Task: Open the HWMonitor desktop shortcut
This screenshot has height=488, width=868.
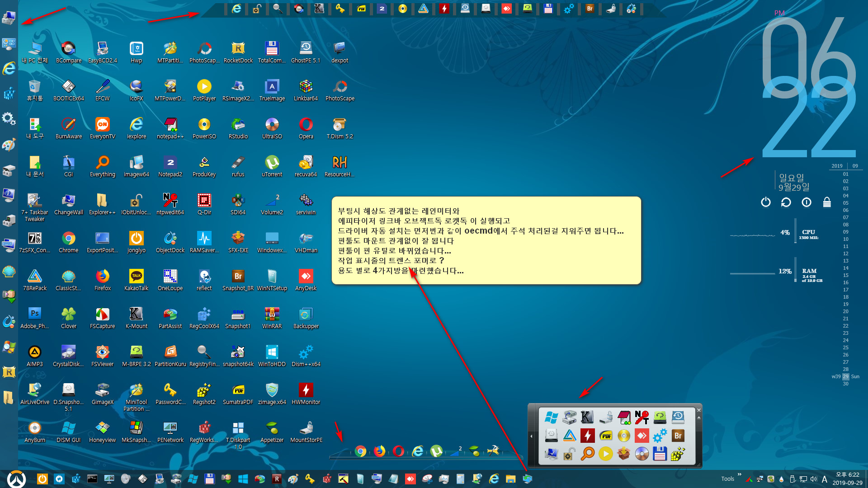Action: click(306, 394)
